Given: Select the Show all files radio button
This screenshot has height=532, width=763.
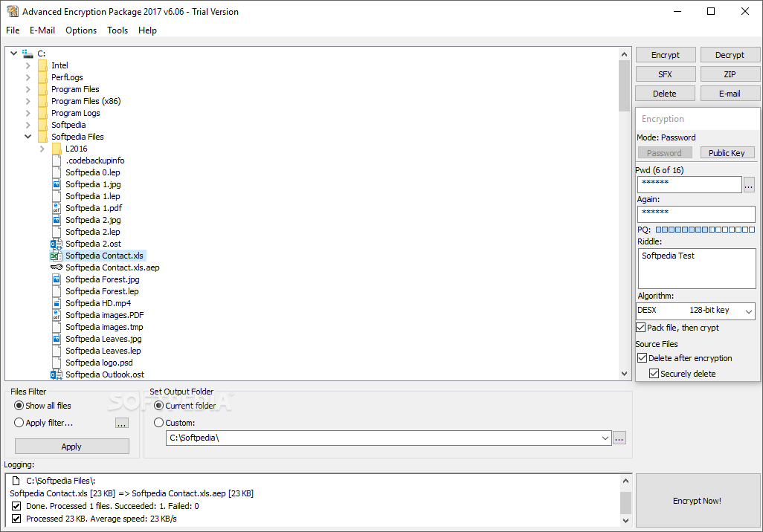Looking at the screenshot, I should click(x=19, y=406).
